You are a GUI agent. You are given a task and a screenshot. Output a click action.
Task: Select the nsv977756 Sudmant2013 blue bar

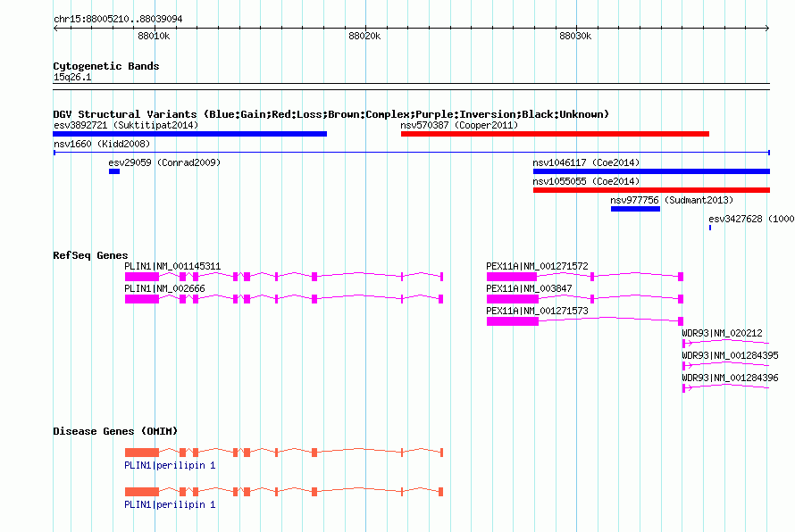(x=635, y=209)
